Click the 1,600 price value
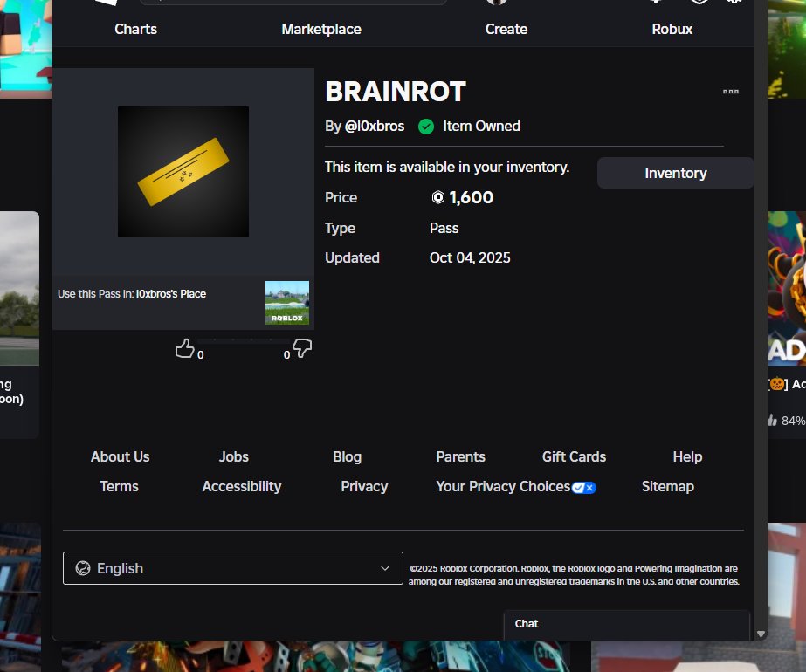 tap(472, 197)
